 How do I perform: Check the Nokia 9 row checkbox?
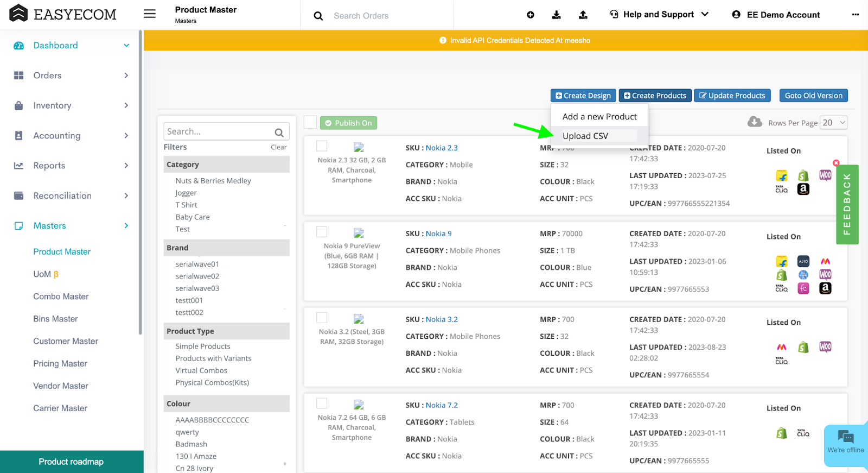tap(322, 232)
